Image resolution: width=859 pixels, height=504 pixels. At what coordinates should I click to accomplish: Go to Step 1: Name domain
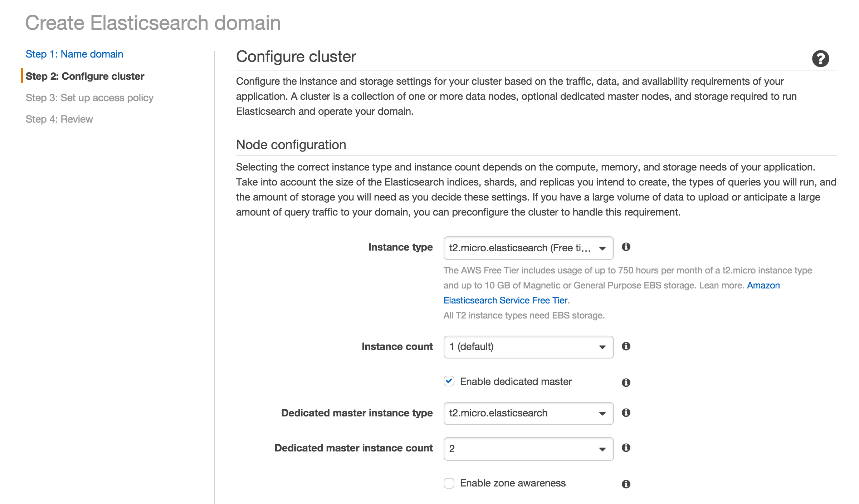[74, 54]
